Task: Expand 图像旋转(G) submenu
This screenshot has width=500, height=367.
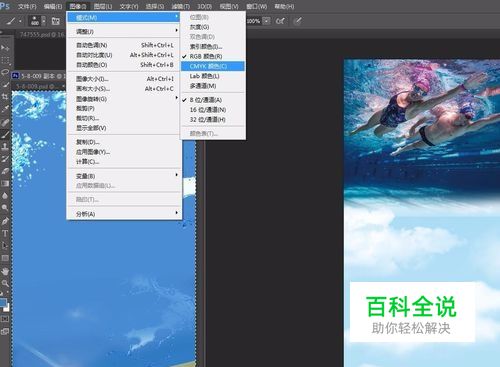Action: (124, 99)
